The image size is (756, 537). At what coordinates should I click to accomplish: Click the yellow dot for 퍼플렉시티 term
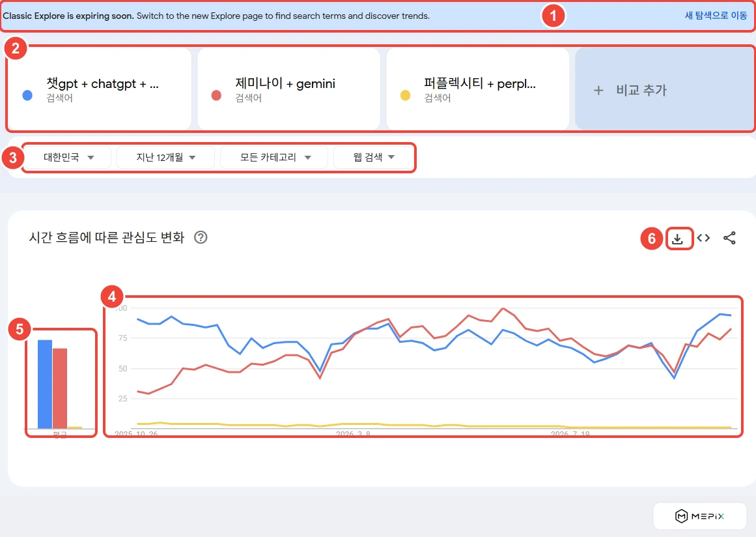[x=406, y=96]
